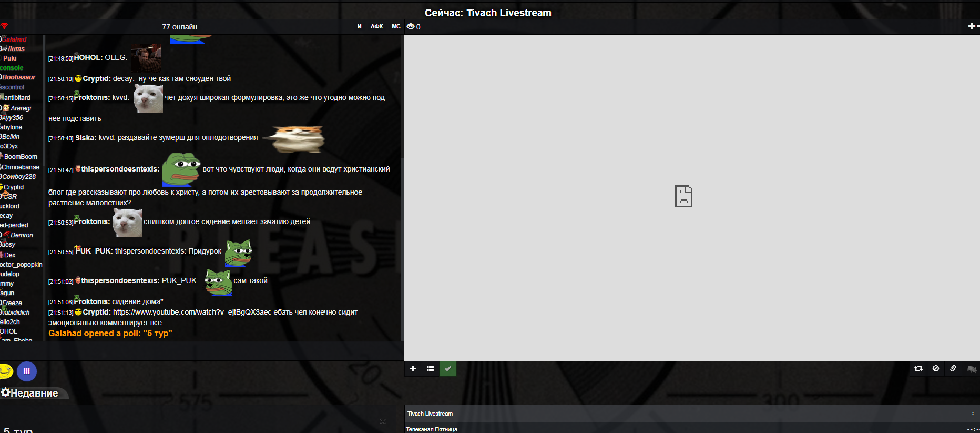Toggle the МС button in chat header
Viewport: 980px width, 433px height.
396,26
